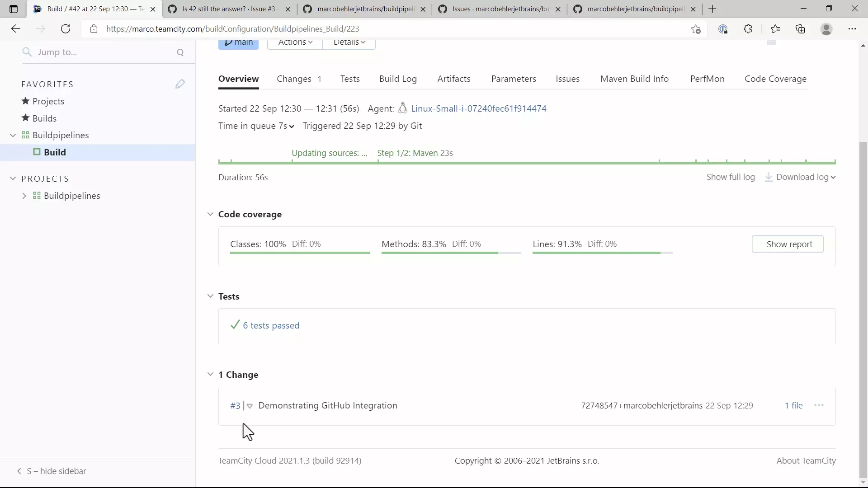
Task: Click the Linux agent penguin icon
Action: click(x=402, y=108)
